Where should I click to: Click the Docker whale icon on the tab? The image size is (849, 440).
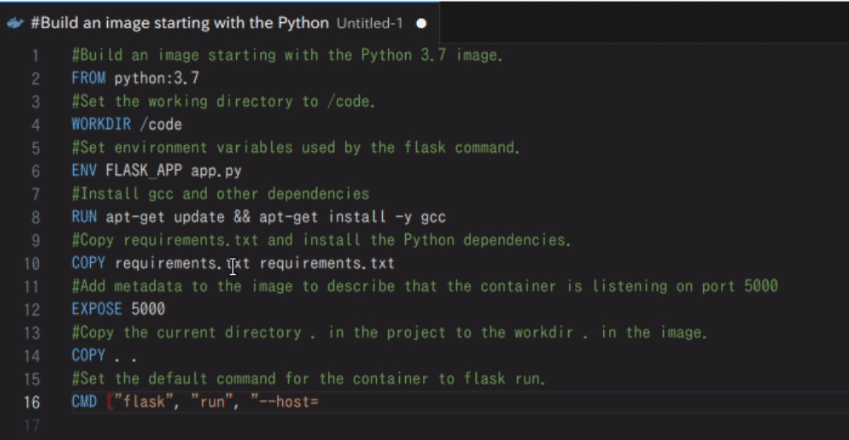15,23
